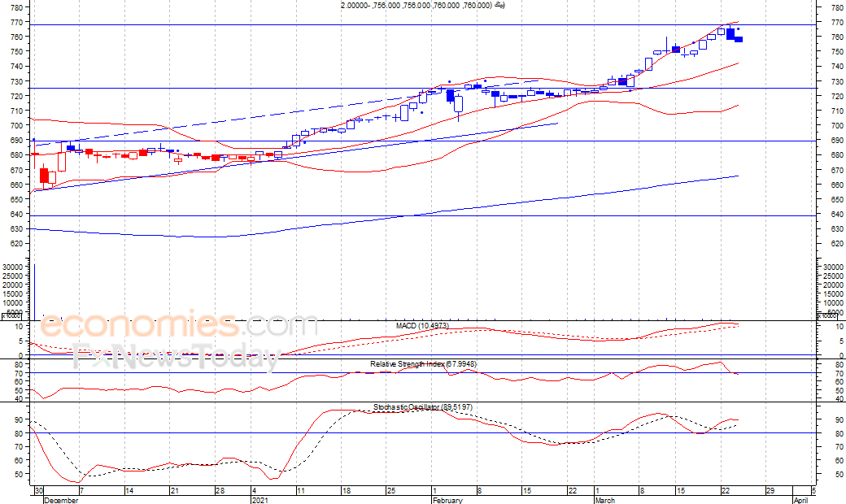Click the 780 value on right price axis
Image resolution: width=846 pixels, height=504 pixels.
pos(837,7)
